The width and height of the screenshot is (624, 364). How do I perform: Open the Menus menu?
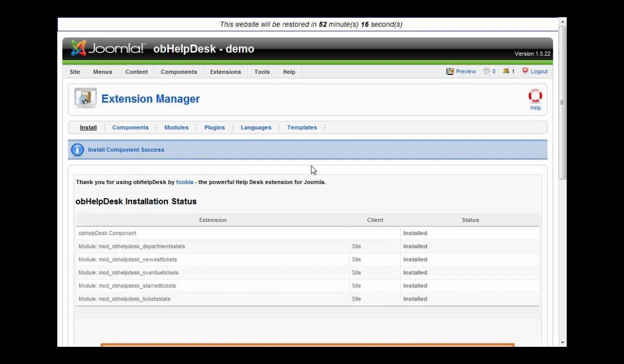102,72
